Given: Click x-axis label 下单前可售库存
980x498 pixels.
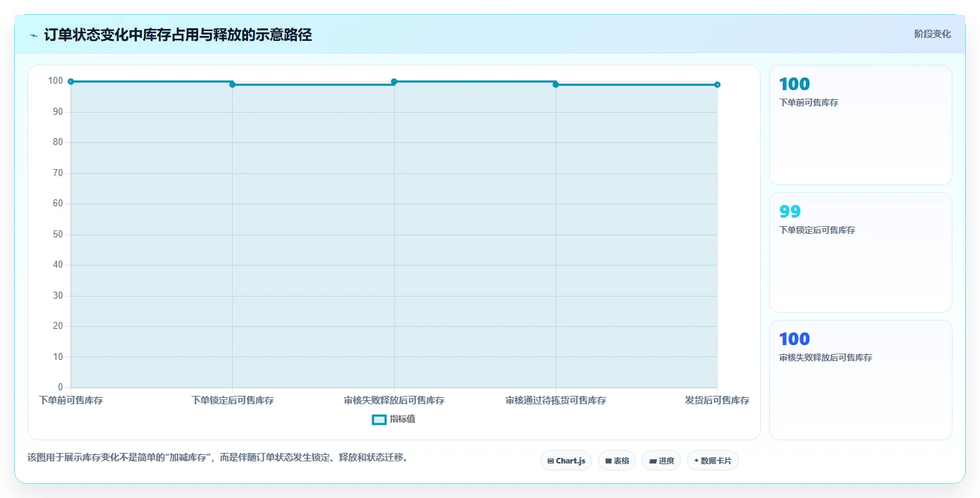Looking at the screenshot, I should click(71, 400).
